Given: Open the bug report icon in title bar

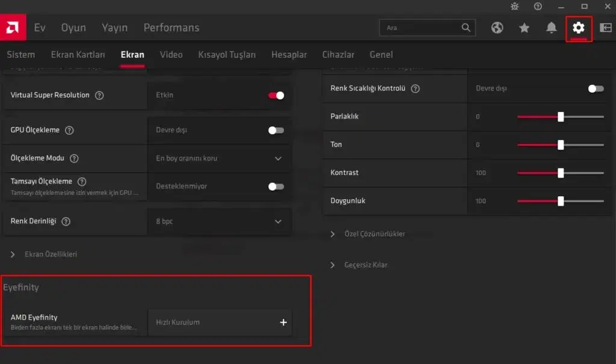Looking at the screenshot, I should [x=515, y=6].
